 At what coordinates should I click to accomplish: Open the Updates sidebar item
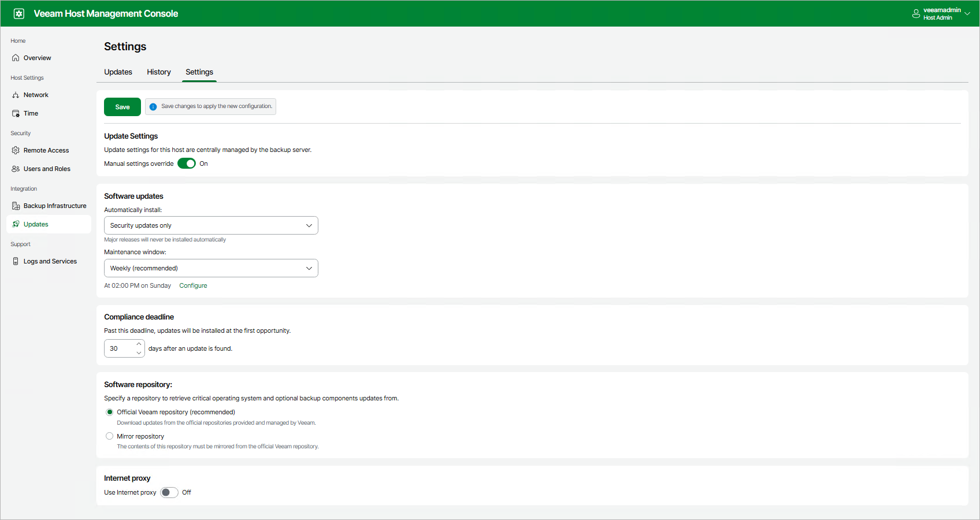[49, 224]
